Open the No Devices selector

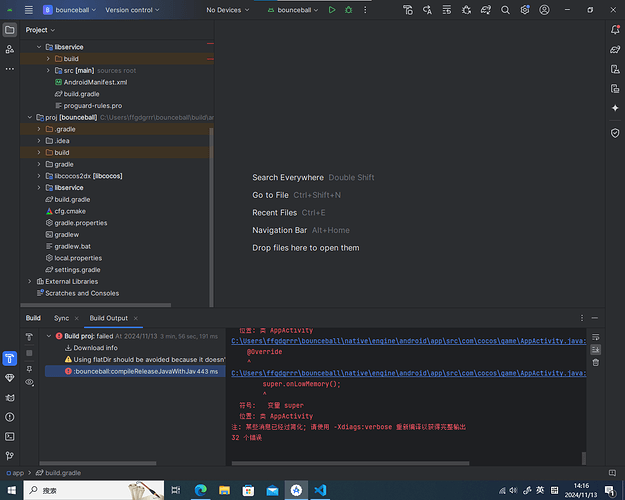click(x=228, y=10)
